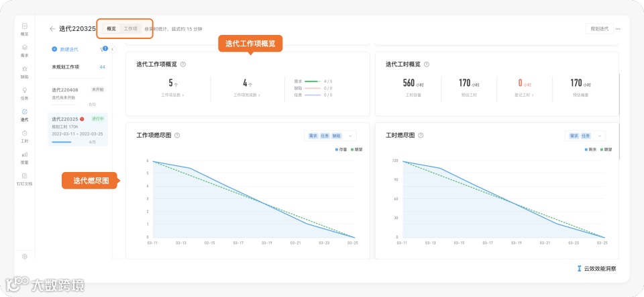This screenshot has height=297, width=644.
Task: Expand 工时燃尽图 type filter dropdown
Action: 599,136
